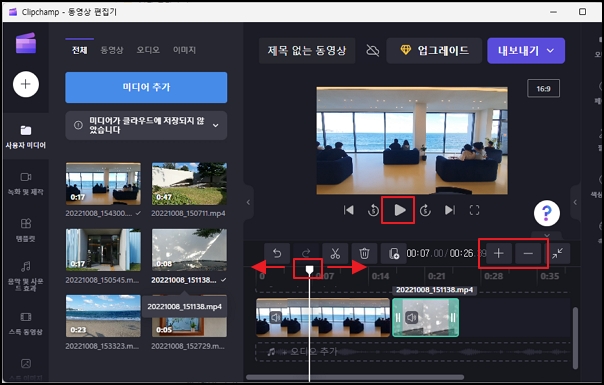Undo the last action

(277, 253)
